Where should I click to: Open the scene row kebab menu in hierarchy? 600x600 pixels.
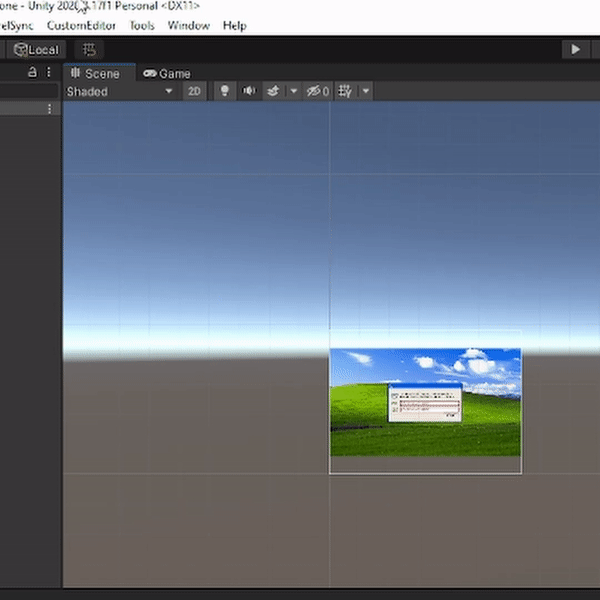click(x=49, y=109)
